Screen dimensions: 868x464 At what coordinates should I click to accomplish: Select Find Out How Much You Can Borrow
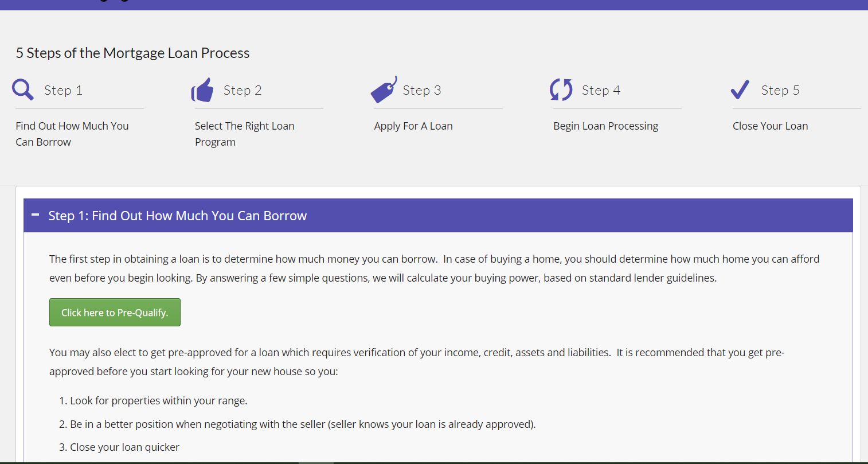(x=72, y=134)
